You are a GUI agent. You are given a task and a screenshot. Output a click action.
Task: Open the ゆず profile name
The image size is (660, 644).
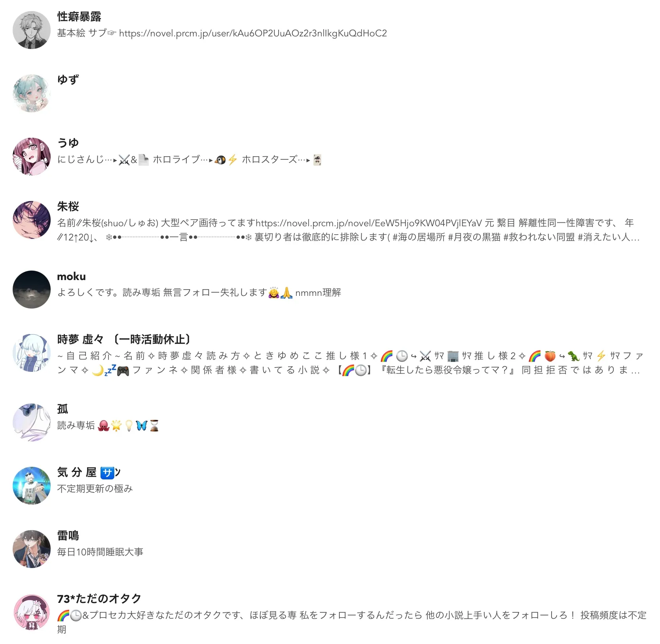point(68,80)
